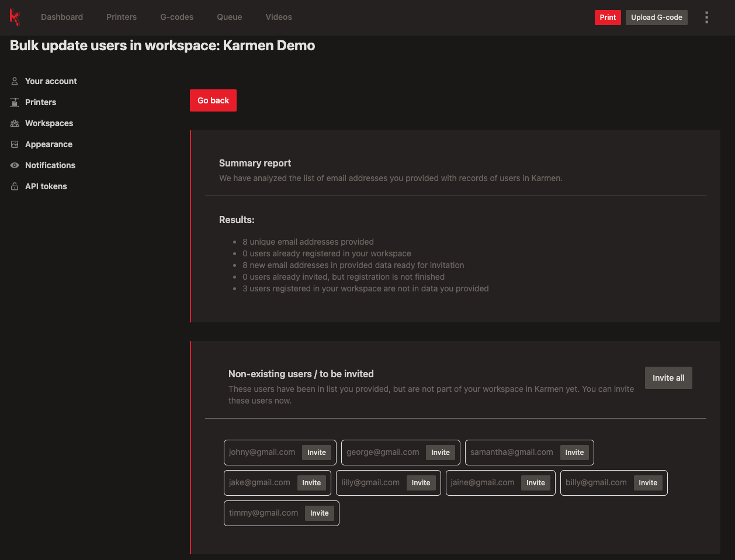This screenshot has height=560, width=735.
Task: Invite jaine@gmail.com
Action: coord(536,483)
